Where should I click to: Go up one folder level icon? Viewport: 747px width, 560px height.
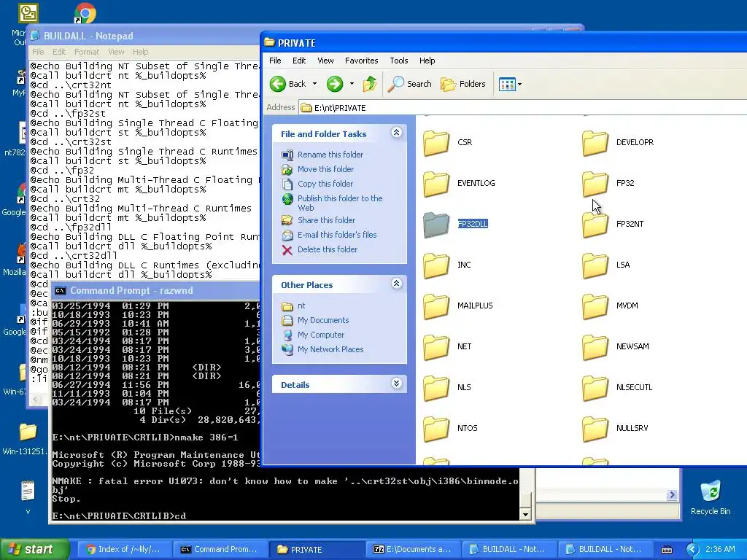[370, 84]
